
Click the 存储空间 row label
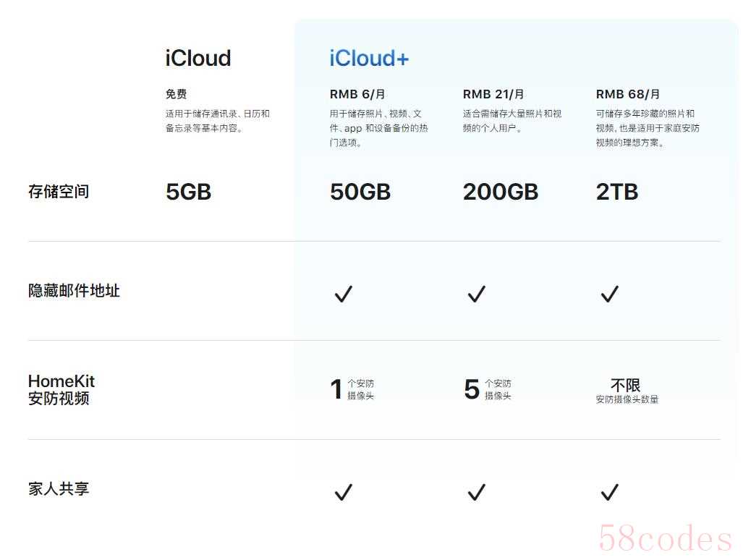[59, 192]
